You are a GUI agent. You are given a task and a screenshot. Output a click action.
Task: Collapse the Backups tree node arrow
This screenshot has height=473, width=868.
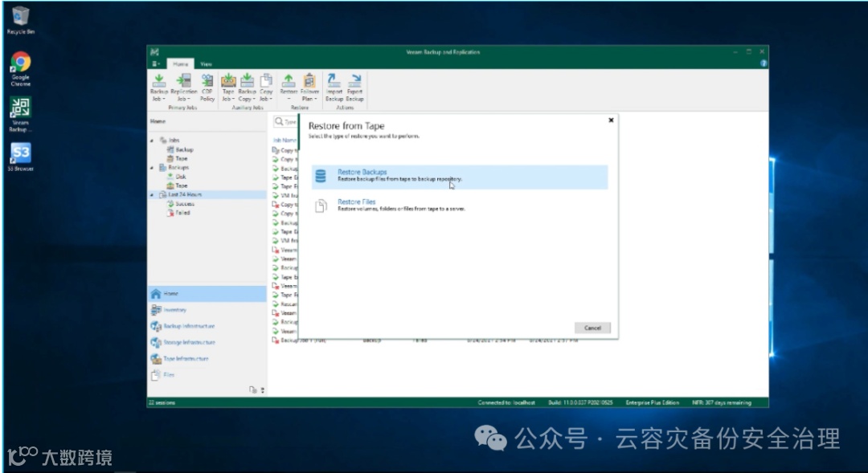tap(152, 168)
